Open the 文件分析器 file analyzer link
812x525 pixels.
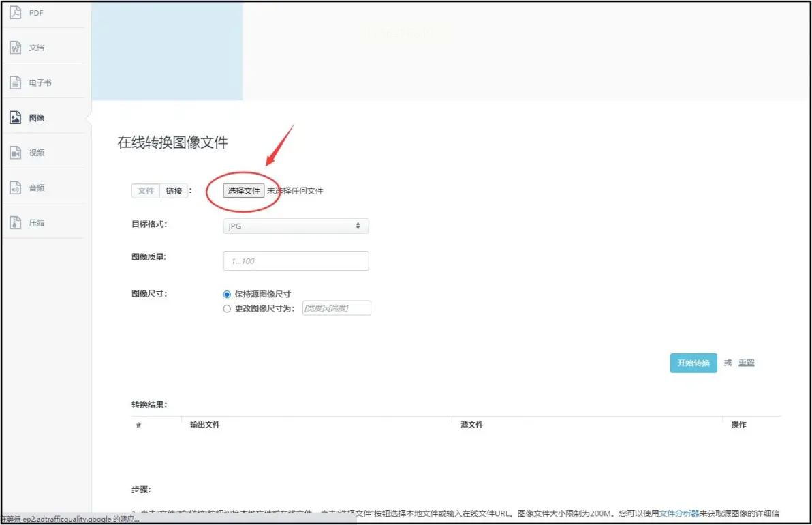679,513
